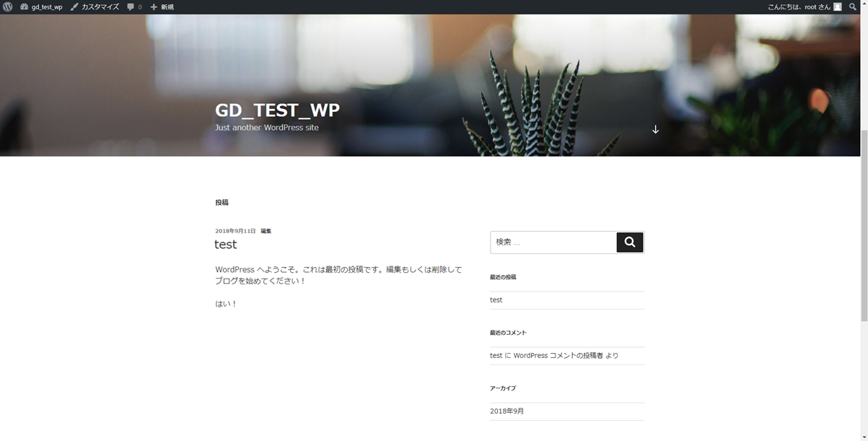Open the こんにちは、root さん account menu
The image size is (868, 441).
point(799,6)
